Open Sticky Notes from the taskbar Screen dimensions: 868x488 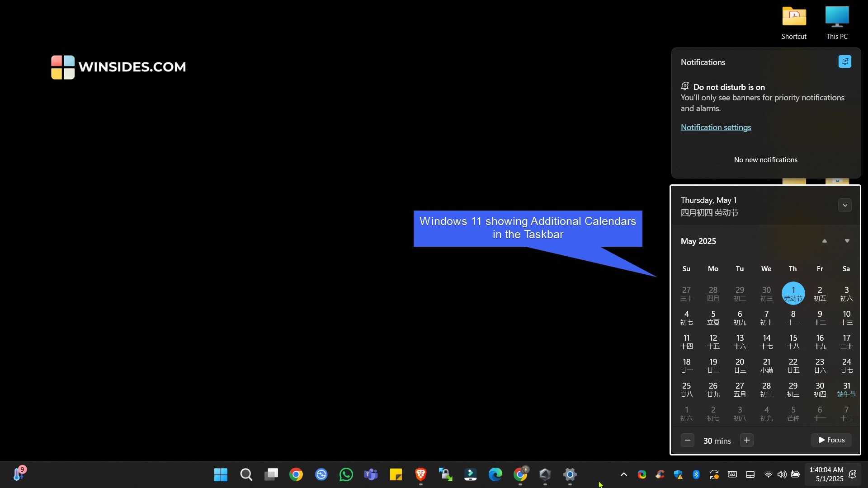396,474
